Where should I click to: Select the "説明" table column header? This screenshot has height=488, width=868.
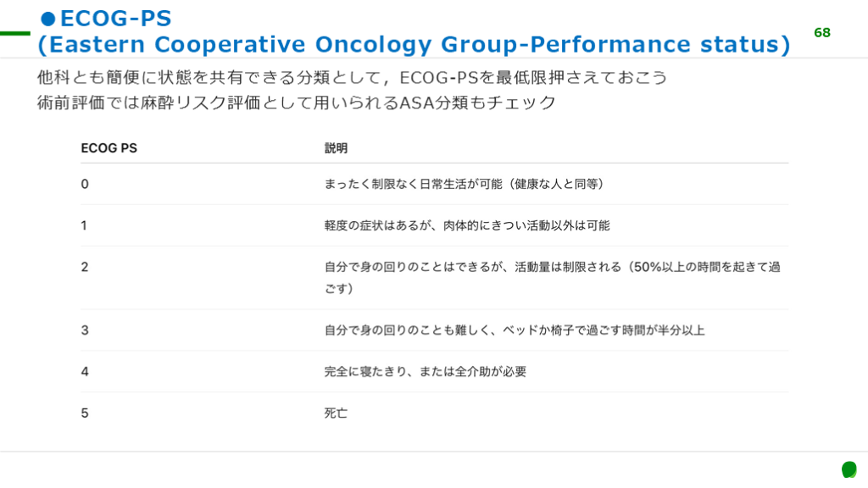pyautogui.click(x=336, y=148)
